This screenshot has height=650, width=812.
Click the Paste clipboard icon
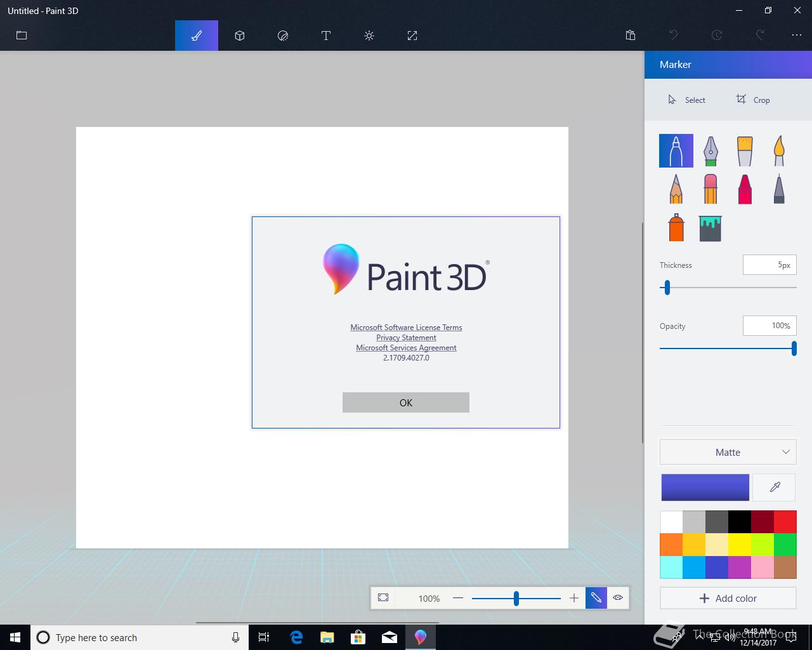(x=631, y=36)
